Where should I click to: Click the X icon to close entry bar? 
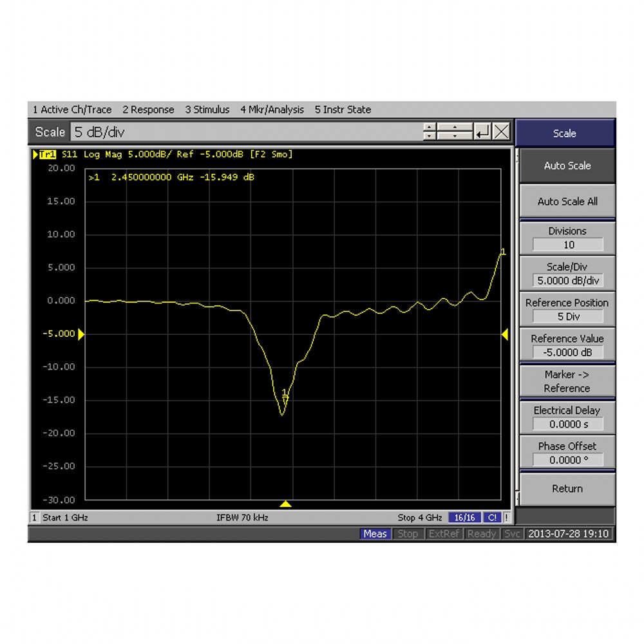point(502,132)
